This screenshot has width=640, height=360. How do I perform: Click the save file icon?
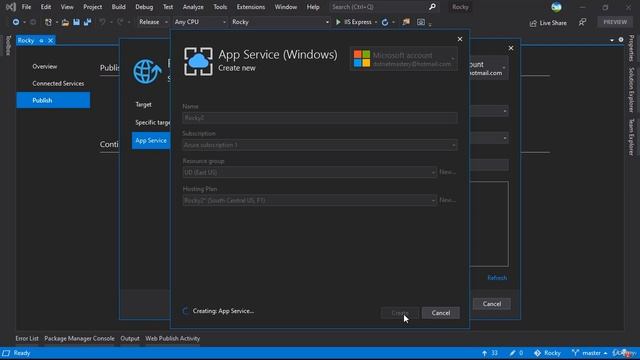coord(76,22)
